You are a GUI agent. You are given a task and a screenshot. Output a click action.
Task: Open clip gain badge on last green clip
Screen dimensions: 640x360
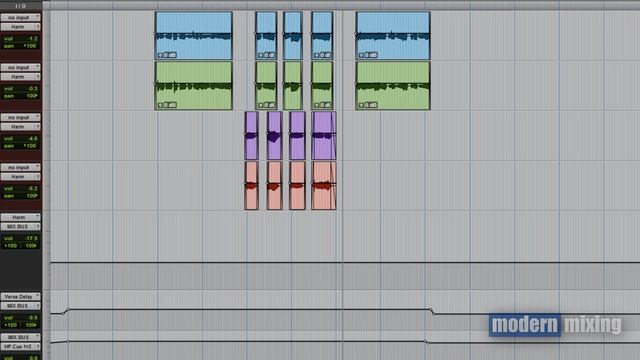[368, 105]
